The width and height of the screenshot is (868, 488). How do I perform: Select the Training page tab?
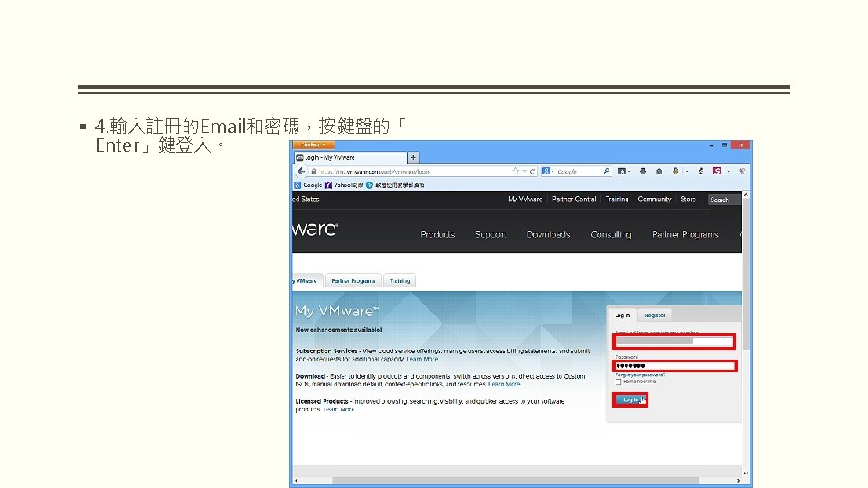pyautogui.click(x=400, y=281)
